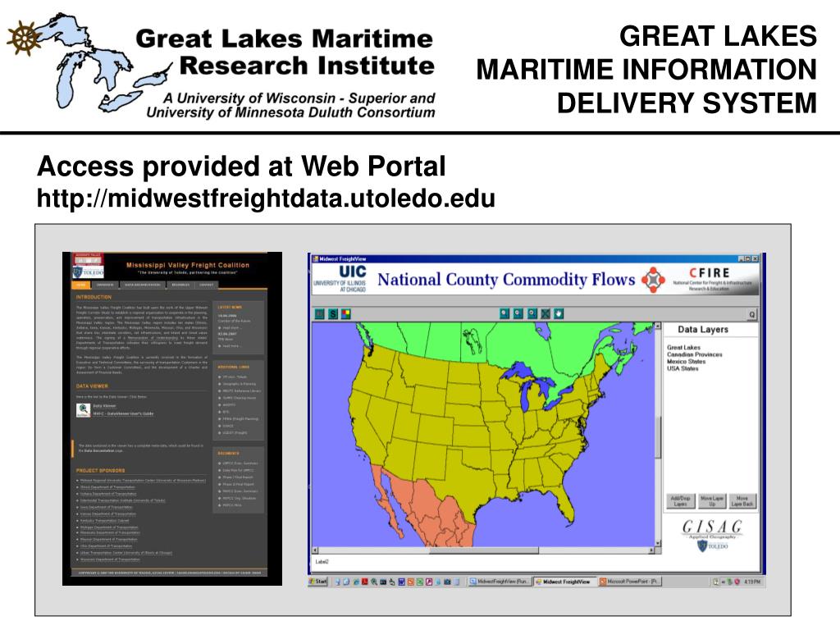The image size is (840, 630).
Task: Switch to MidwestFreightView (Run... taskbar button
Action: tap(500, 582)
